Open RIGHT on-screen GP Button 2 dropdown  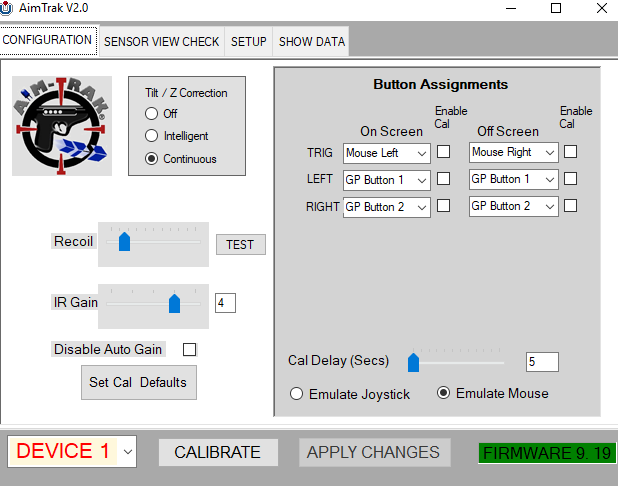point(387,207)
